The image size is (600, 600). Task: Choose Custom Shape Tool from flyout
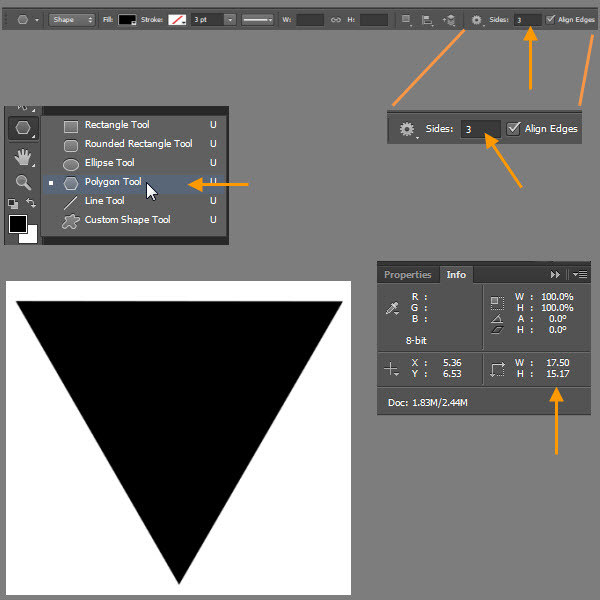click(x=127, y=220)
